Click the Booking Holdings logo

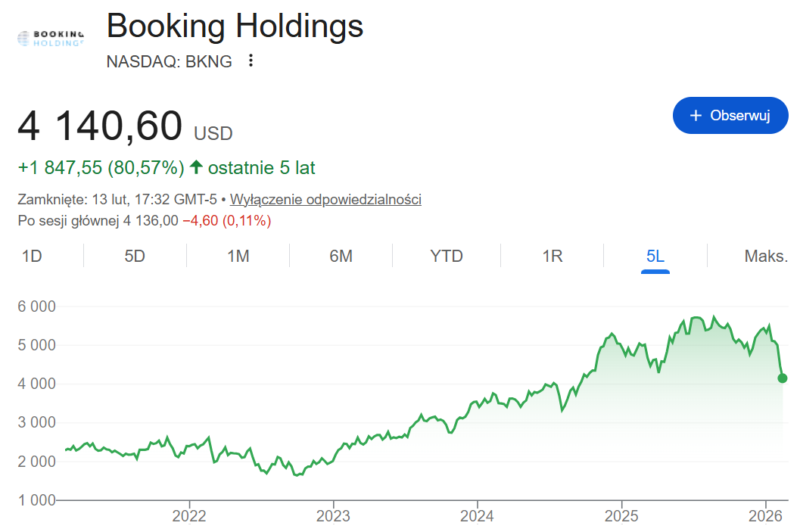pyautogui.click(x=50, y=38)
